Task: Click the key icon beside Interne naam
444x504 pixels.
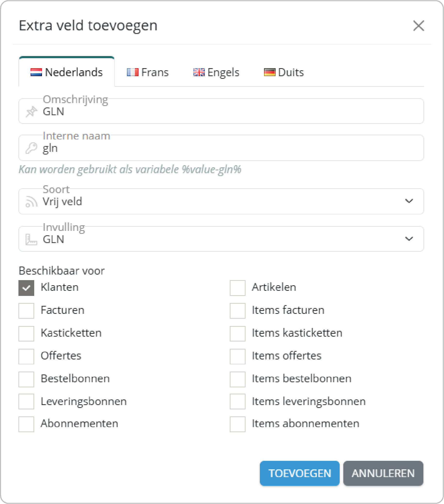Action: click(x=31, y=148)
